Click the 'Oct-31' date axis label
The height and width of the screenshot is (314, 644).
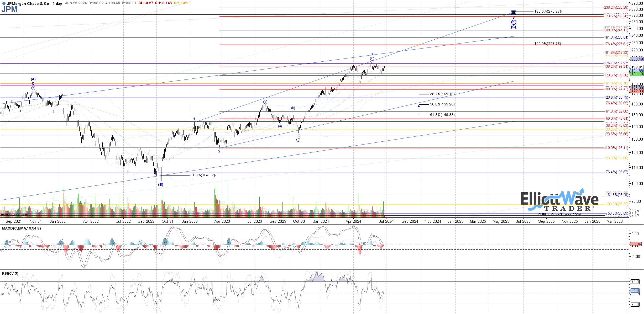click(x=167, y=221)
